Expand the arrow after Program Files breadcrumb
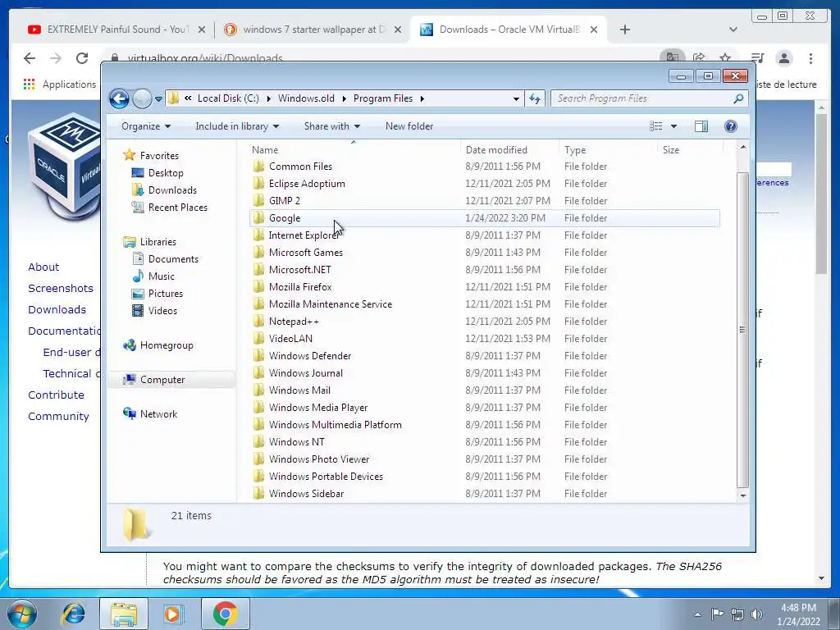Viewport: 840px width, 630px height. tap(422, 98)
